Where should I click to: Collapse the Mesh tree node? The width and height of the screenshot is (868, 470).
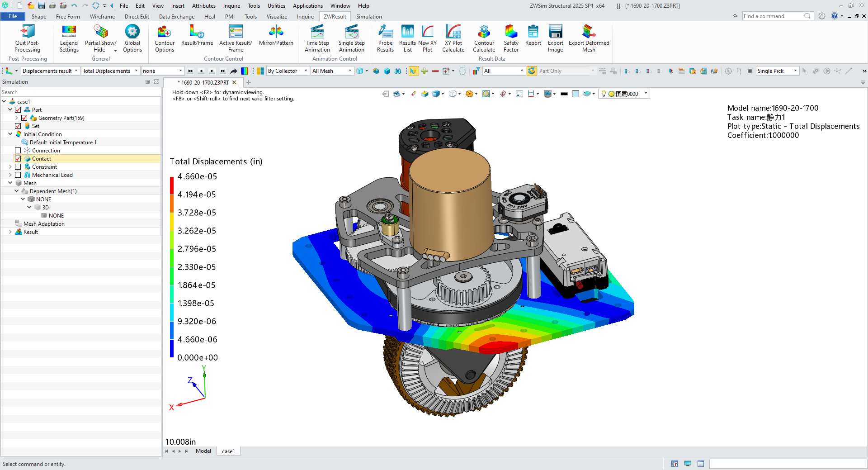pos(10,183)
